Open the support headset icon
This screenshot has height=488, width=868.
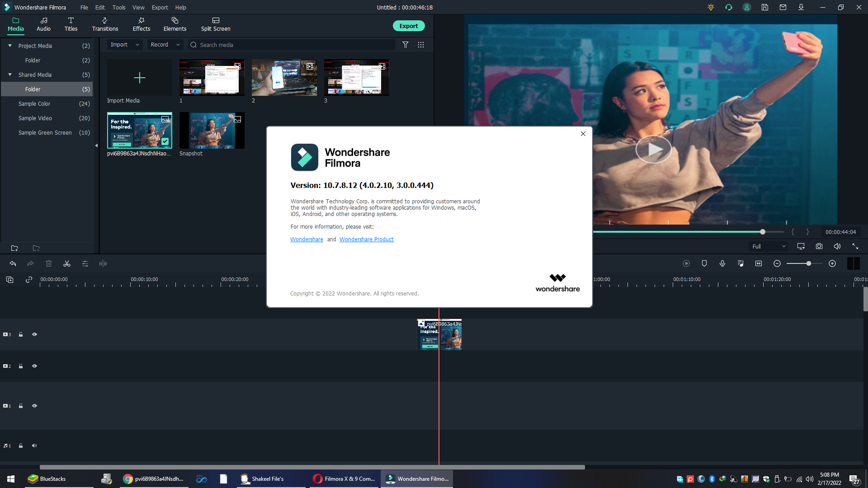point(729,7)
